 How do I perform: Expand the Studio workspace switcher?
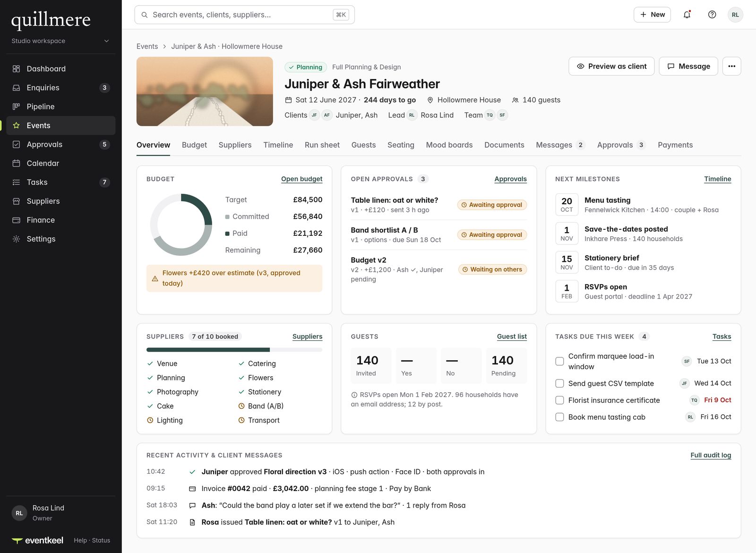(x=60, y=41)
